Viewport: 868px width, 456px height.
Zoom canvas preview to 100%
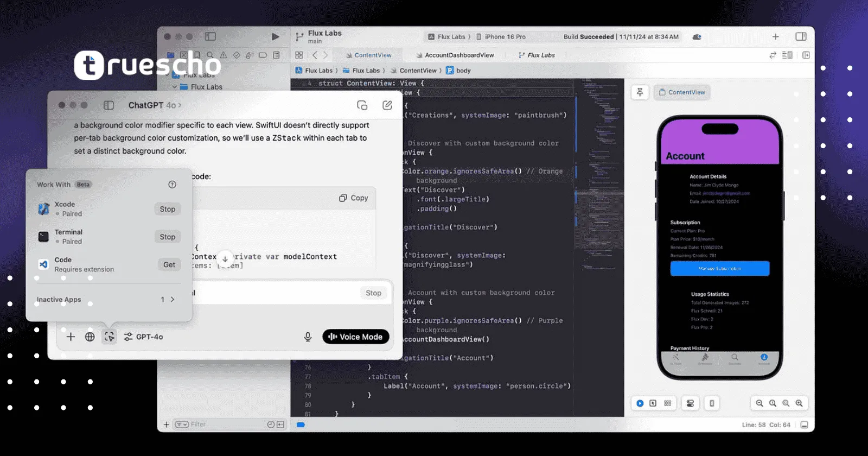coord(773,403)
